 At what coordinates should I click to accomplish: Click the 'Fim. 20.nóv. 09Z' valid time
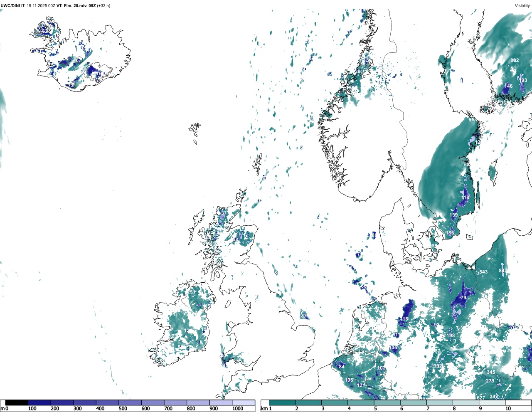[79, 6]
